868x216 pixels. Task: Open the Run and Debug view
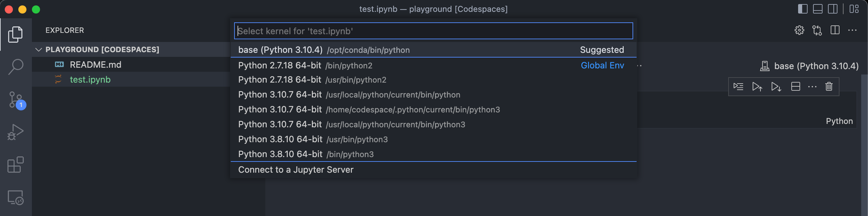pyautogui.click(x=16, y=132)
